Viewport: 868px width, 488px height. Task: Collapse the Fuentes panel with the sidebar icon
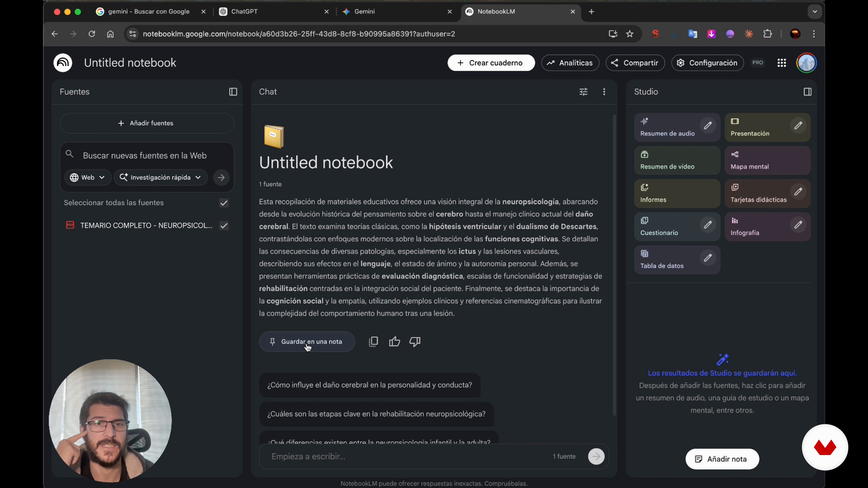(233, 91)
